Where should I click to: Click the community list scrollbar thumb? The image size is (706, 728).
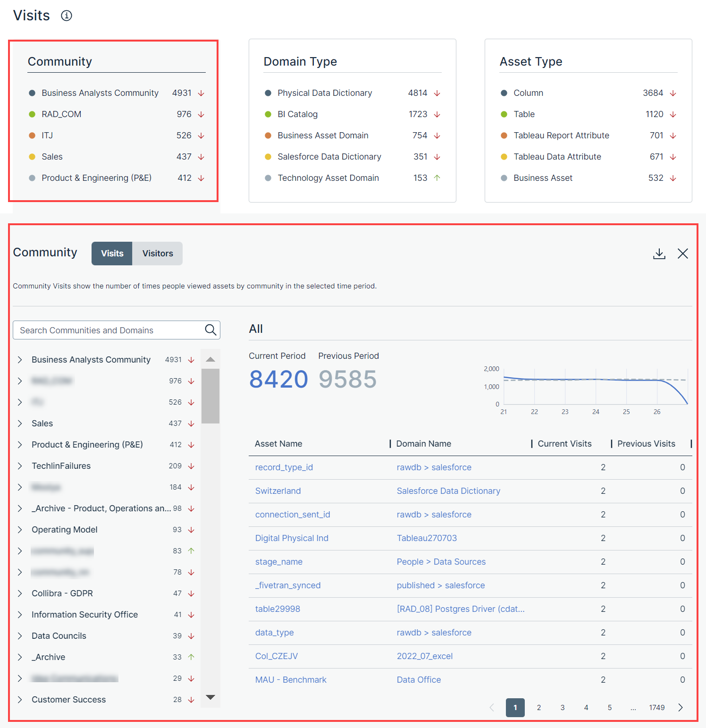(x=210, y=396)
